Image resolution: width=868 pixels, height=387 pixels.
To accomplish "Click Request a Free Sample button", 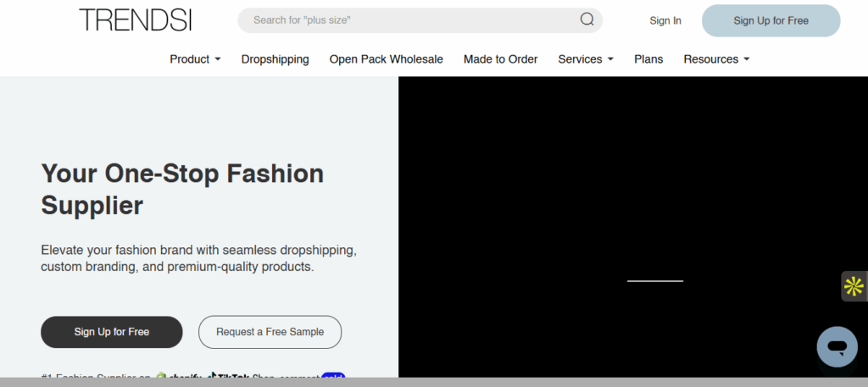I will 270,332.
